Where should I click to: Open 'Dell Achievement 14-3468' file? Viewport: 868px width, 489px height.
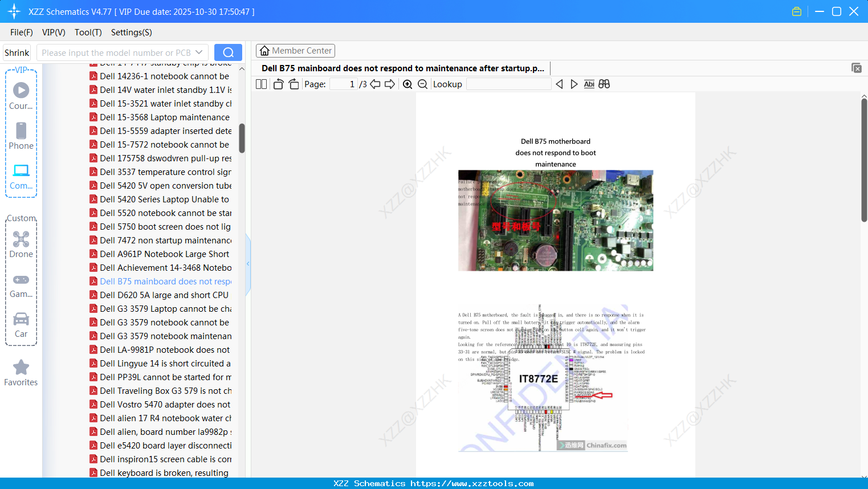coord(161,268)
